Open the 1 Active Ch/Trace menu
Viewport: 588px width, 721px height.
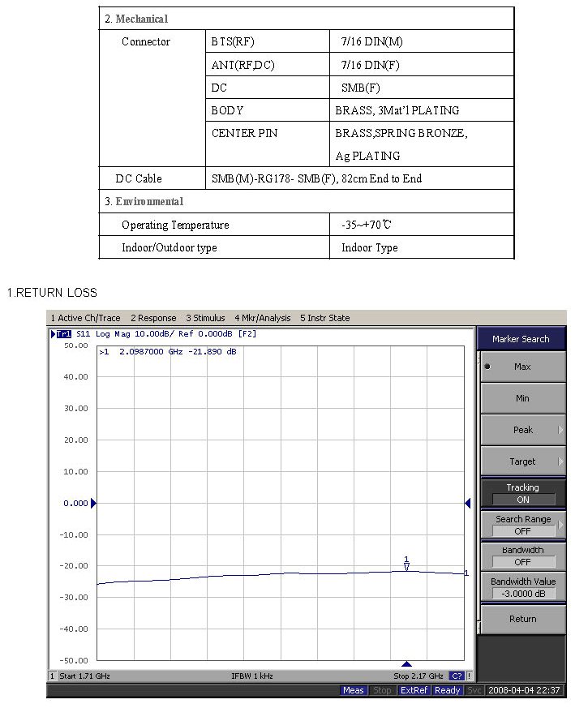tap(85, 318)
